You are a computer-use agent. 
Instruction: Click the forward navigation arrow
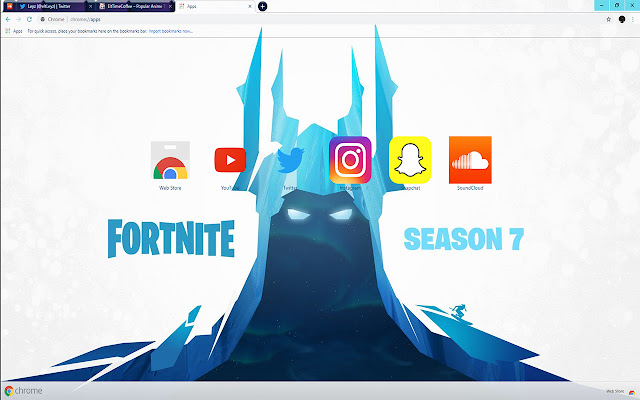[x=18, y=19]
